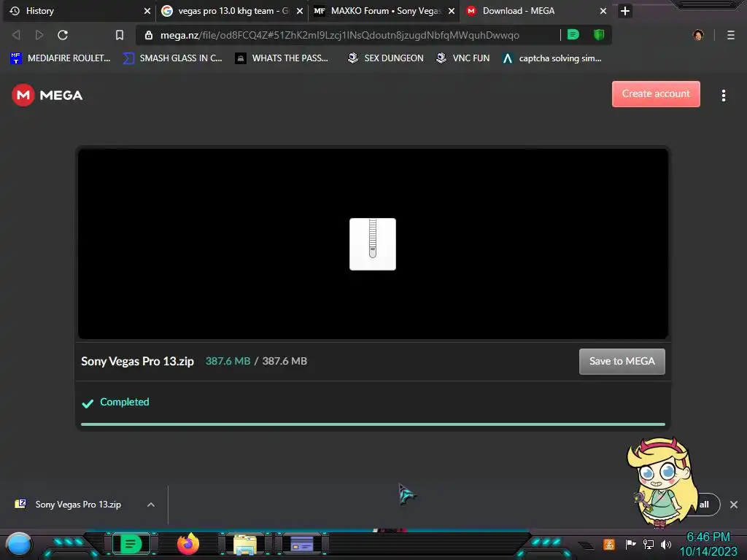Open the SMASH GLASS IN C... bookmark
747x560 pixels.
172,58
